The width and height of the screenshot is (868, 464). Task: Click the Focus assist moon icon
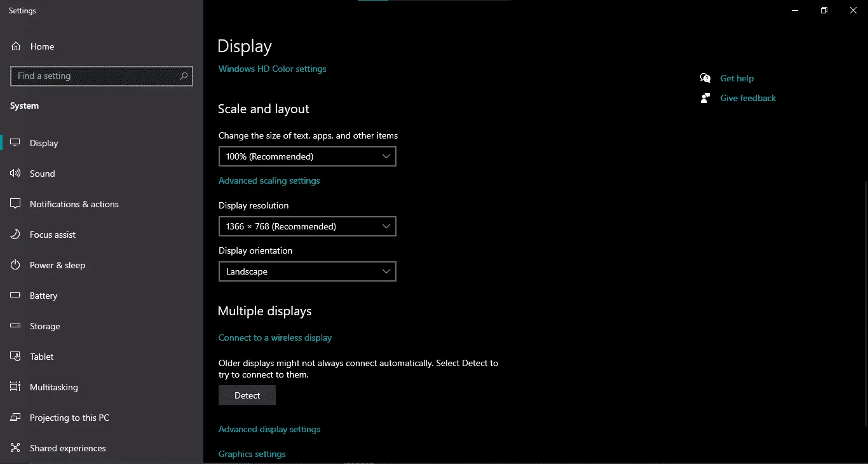pos(16,235)
